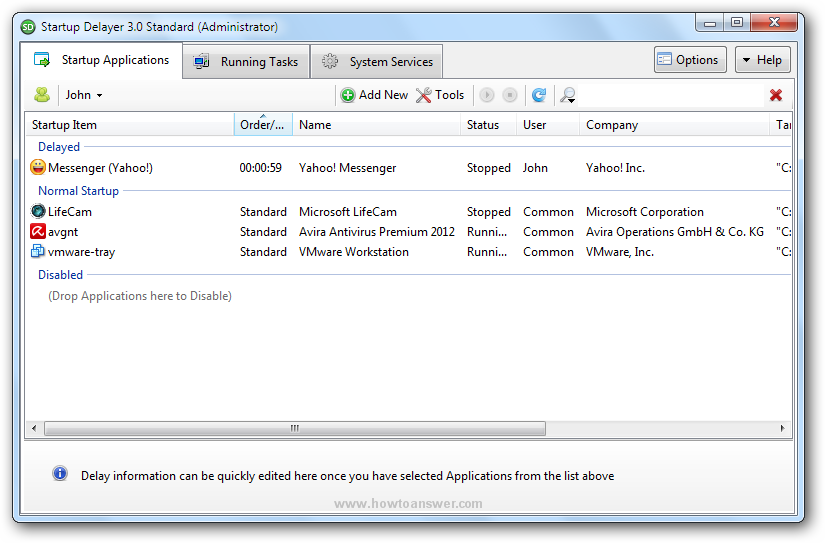Sort by the Name column header

pyautogui.click(x=376, y=125)
